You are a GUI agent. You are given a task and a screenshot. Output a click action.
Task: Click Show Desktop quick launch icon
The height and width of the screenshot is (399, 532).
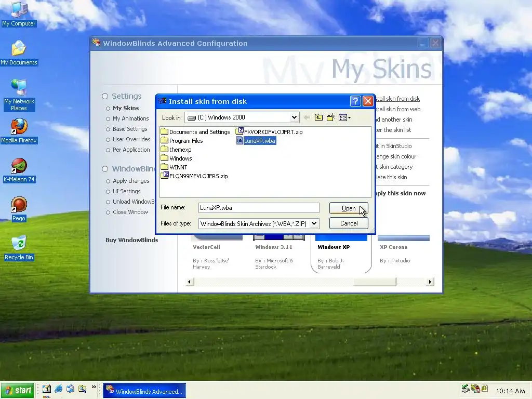[46, 389]
